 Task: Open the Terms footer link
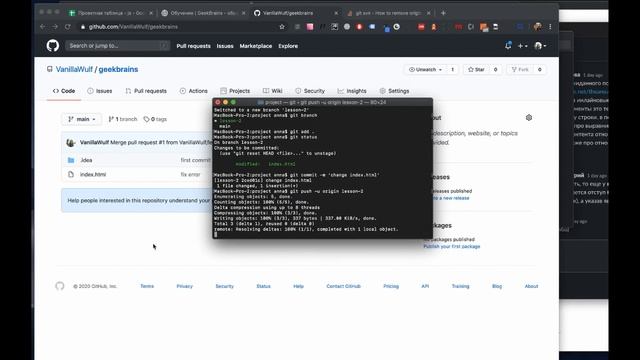(x=147, y=286)
